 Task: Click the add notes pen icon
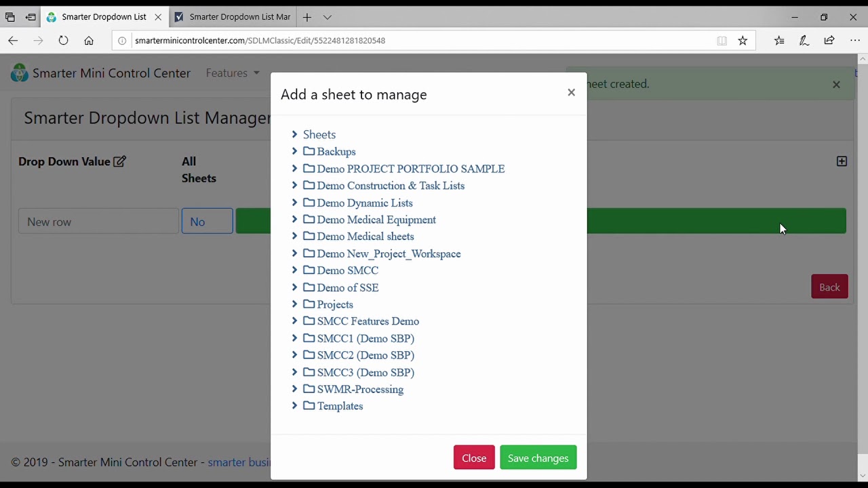pyautogui.click(x=804, y=41)
